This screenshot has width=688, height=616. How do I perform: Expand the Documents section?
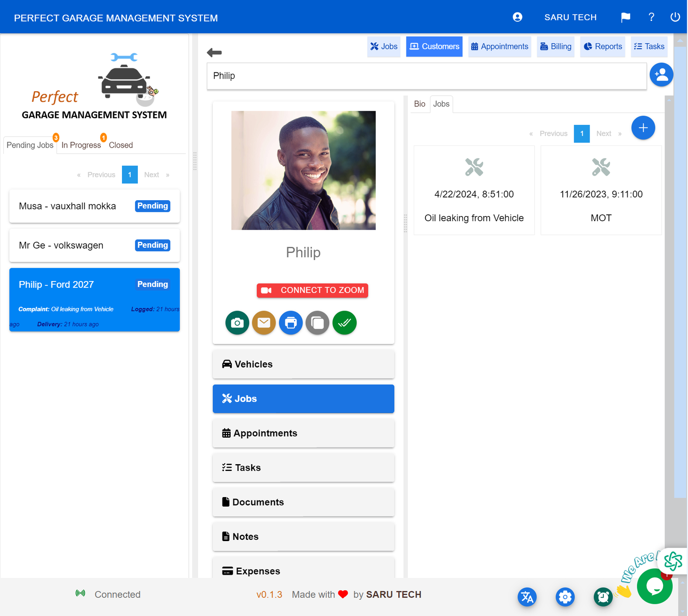303,502
